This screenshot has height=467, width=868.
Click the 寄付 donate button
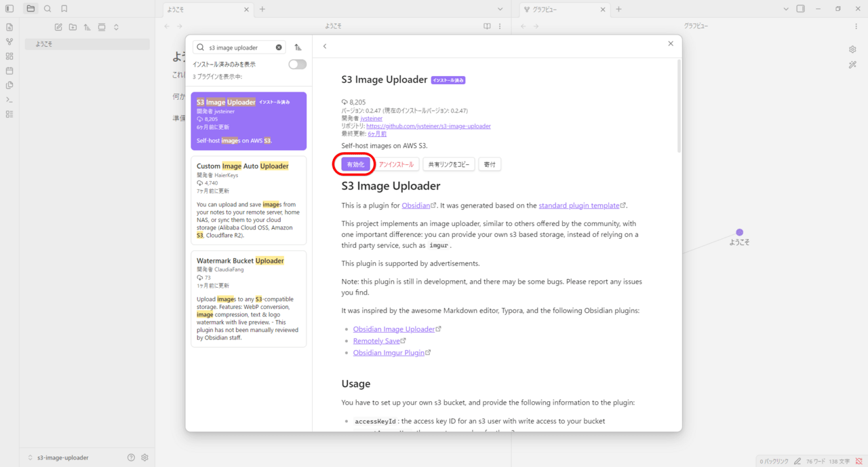(490, 164)
